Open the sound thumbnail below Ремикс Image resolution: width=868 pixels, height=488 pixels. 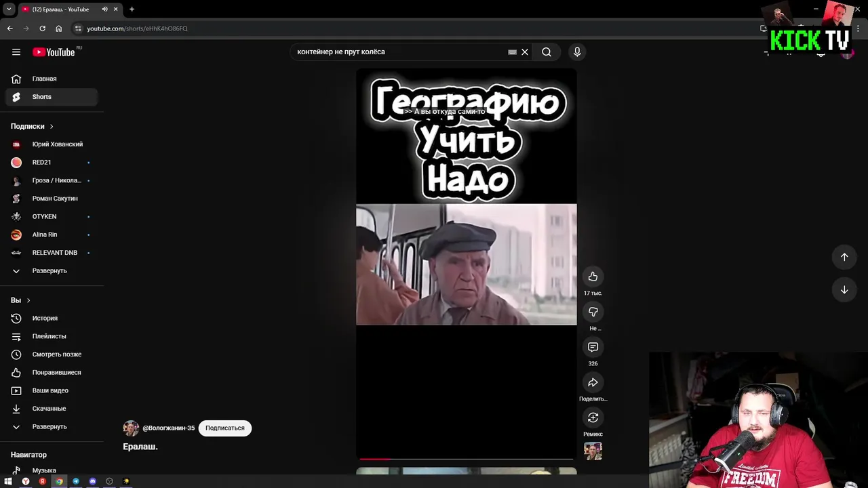593,451
